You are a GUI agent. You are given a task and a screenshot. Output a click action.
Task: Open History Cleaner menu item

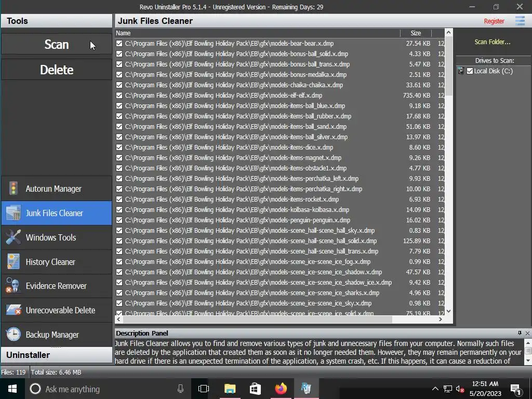(x=57, y=262)
